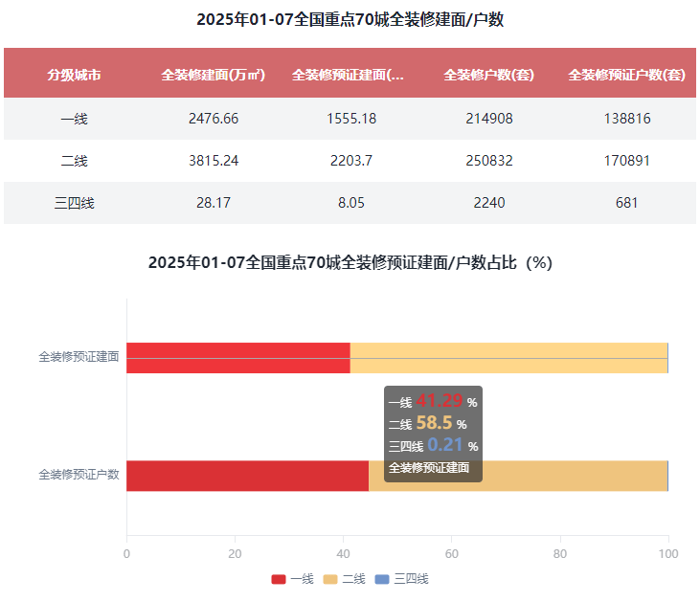Click the 全装修预证户数 y-axis label
The width and height of the screenshot is (700, 602).
click(x=79, y=475)
